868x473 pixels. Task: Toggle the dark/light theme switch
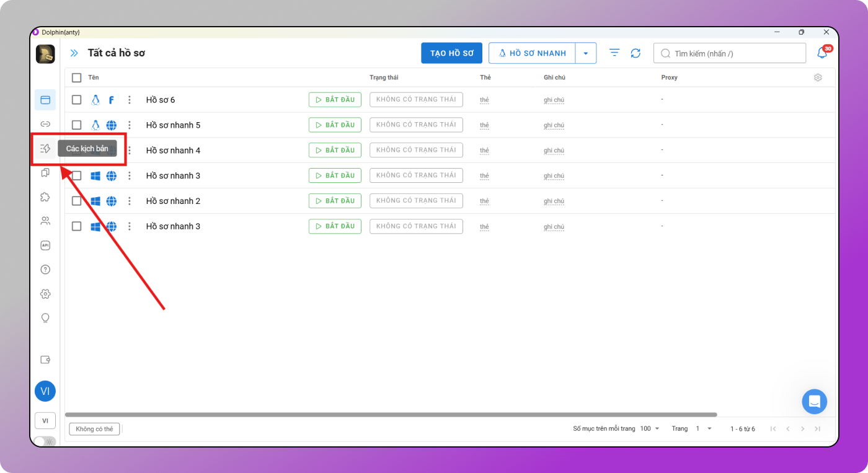[43, 441]
